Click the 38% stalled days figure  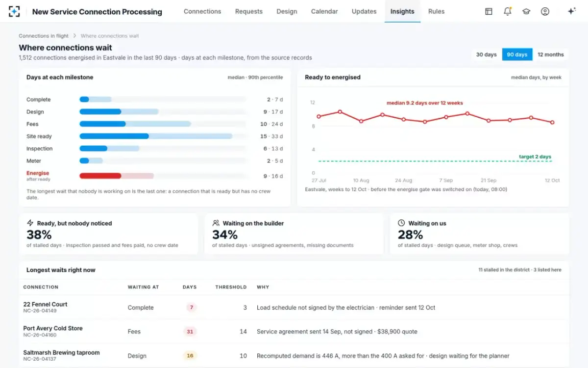tap(39, 235)
